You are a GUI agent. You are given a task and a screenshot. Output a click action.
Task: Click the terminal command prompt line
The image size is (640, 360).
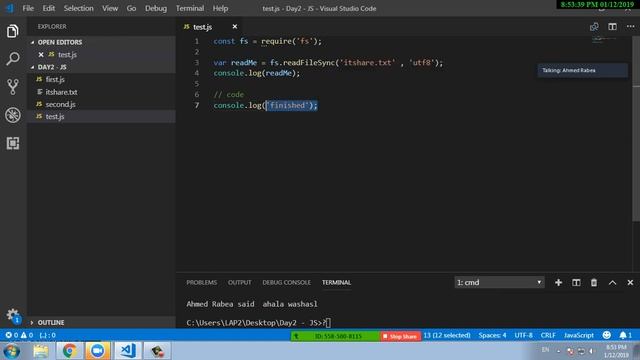click(x=259, y=322)
